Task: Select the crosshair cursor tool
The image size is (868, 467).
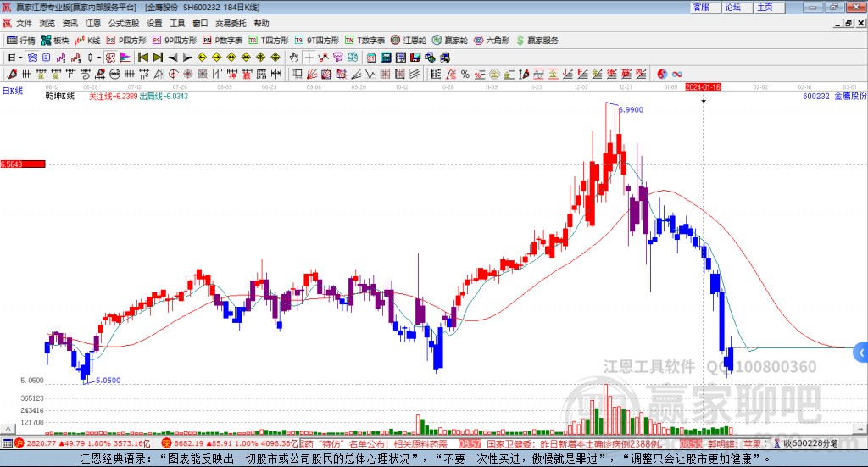Action: 309,58
